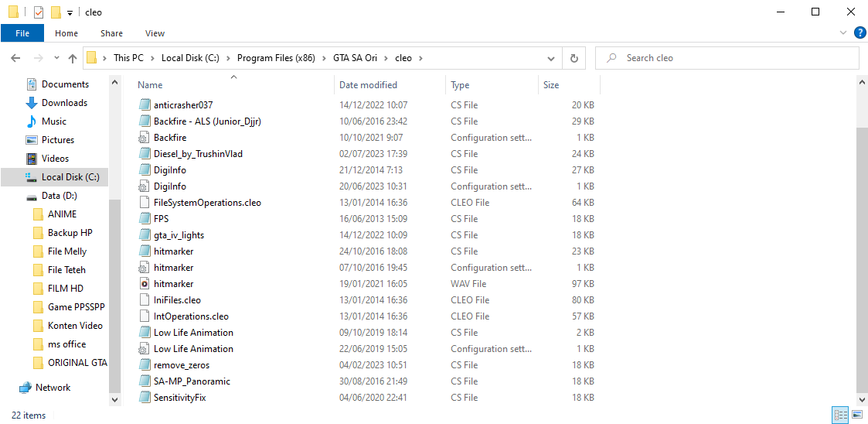The height and width of the screenshot is (424, 868).
Task: Click the Properties quick access toolbar icon
Action: pyautogui.click(x=38, y=12)
